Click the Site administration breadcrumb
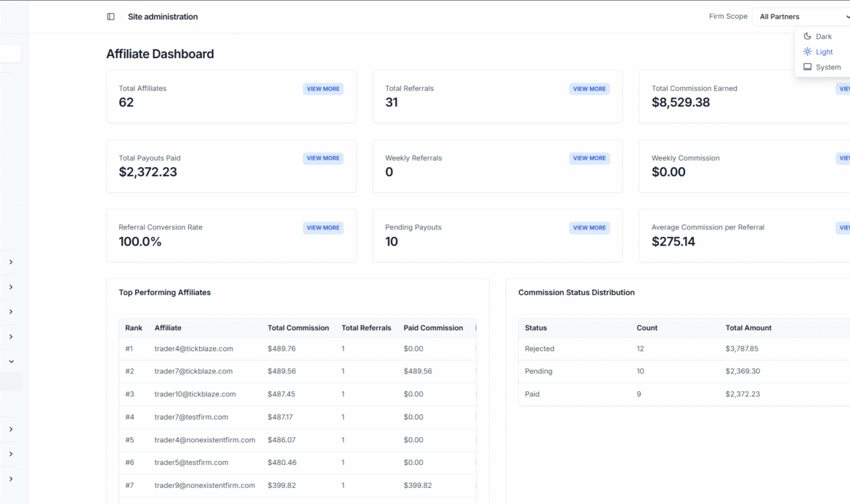 pos(163,17)
